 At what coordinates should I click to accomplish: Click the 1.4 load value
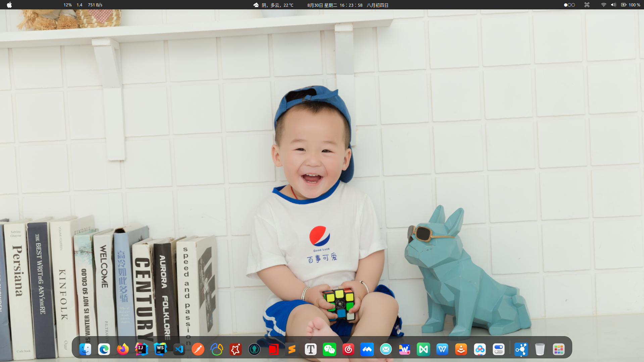(x=80, y=5)
